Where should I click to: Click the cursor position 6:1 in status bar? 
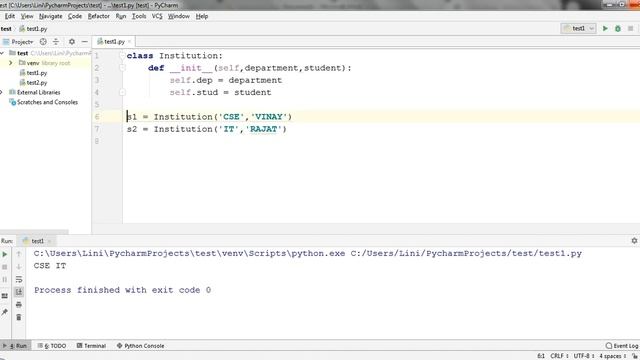541,356
